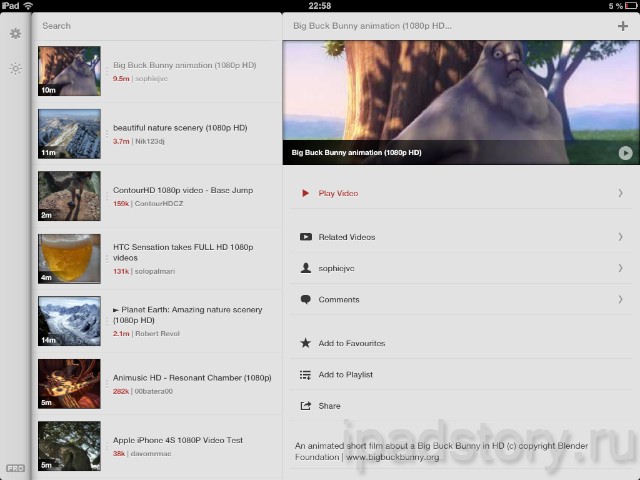Tap the video description text about Blender Foundation
Screen dimensions: 640x480
(441, 451)
